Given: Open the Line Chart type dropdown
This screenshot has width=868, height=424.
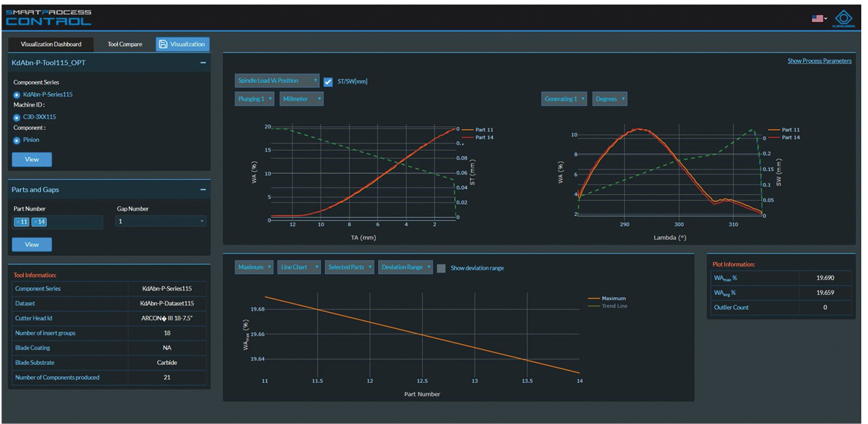Looking at the screenshot, I should (299, 267).
